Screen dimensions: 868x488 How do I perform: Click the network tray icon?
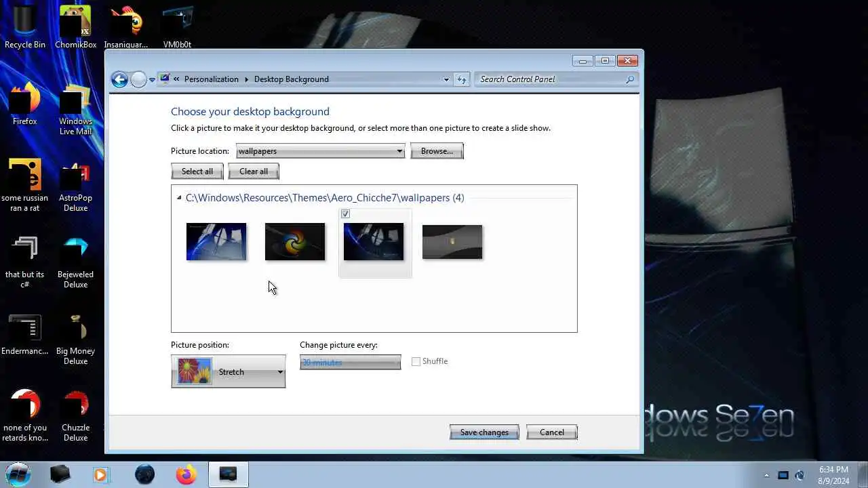click(x=783, y=475)
